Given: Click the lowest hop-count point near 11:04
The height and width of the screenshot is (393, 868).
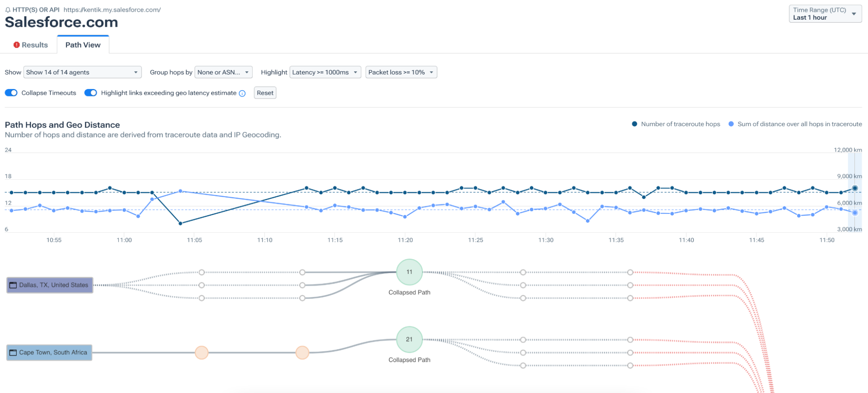Looking at the screenshot, I should [x=181, y=223].
